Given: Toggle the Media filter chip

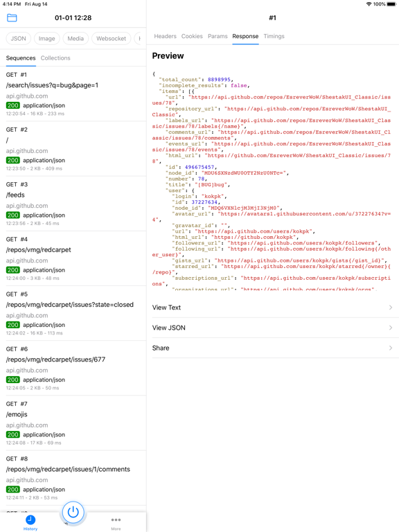Looking at the screenshot, I should tap(76, 38).
